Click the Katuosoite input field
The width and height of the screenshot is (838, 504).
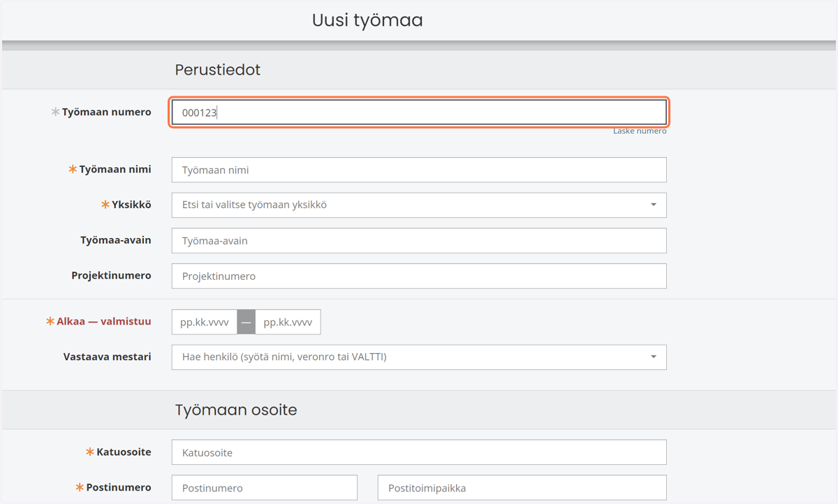419,452
